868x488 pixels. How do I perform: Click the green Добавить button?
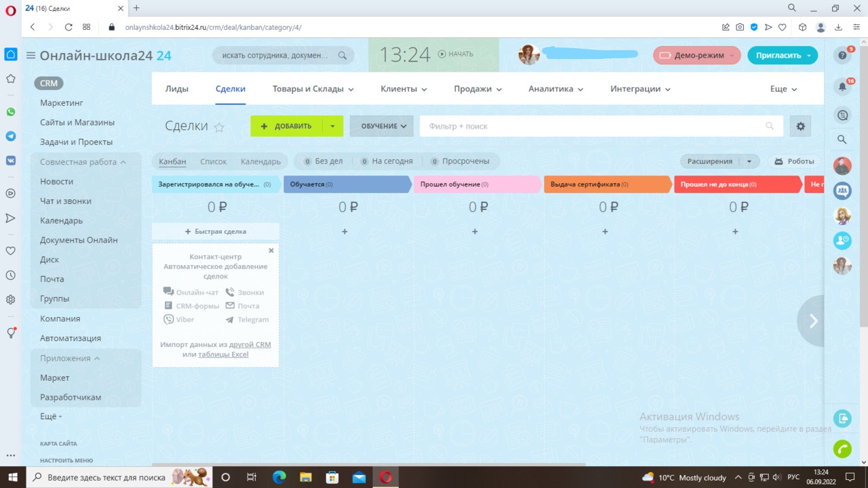coord(286,126)
